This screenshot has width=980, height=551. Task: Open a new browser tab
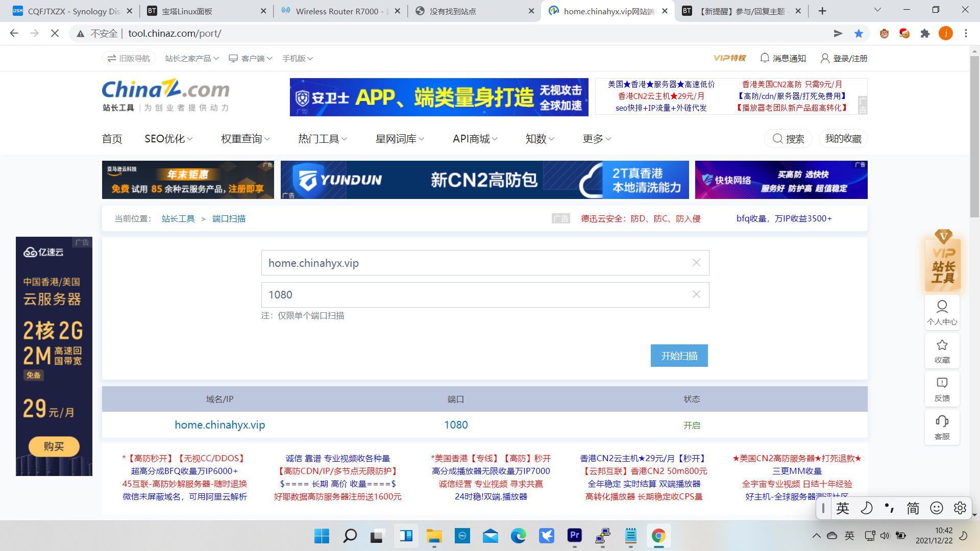[x=822, y=11]
